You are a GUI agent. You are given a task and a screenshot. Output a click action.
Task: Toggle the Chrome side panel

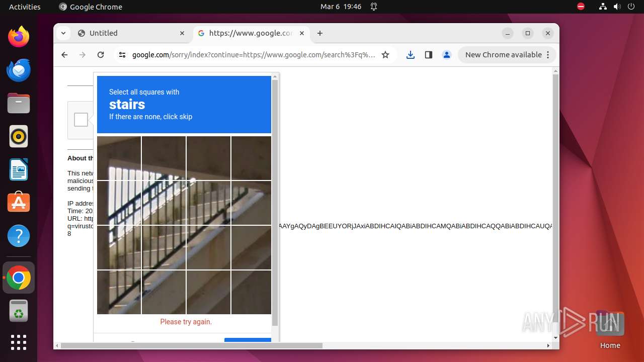[x=429, y=55]
